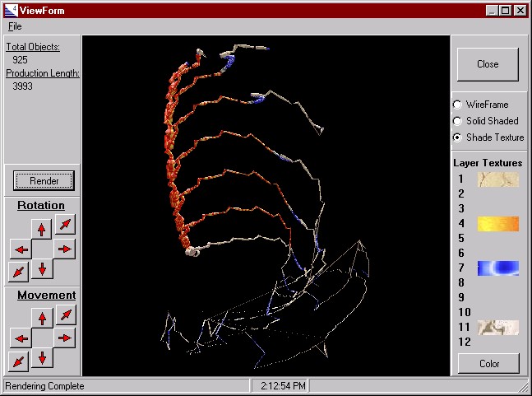Click the Movement left arrow
Image resolution: width=532 pixels, height=396 pixels.
(21, 338)
